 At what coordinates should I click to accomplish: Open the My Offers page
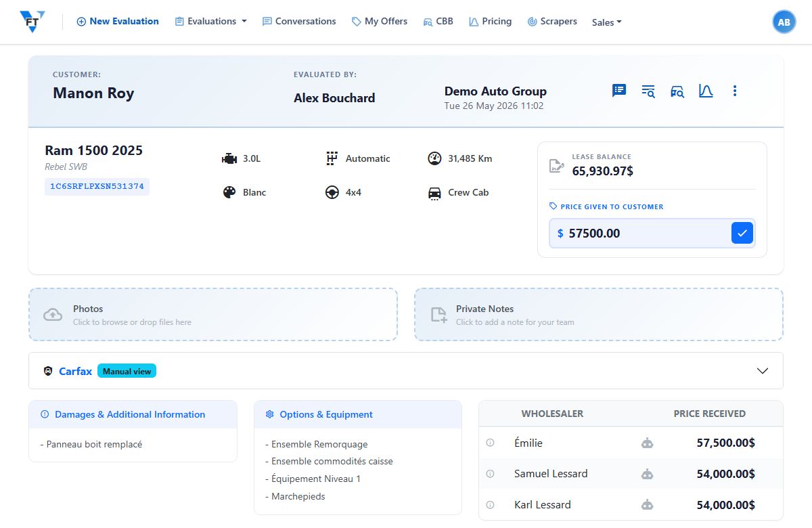(380, 22)
